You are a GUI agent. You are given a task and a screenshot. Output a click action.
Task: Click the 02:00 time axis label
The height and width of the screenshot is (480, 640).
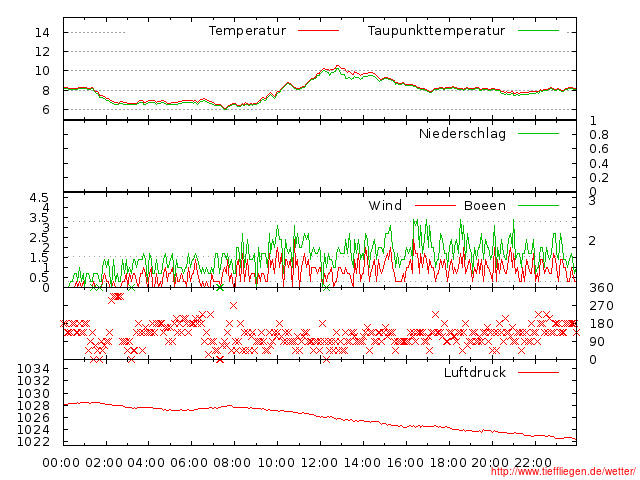point(104,463)
